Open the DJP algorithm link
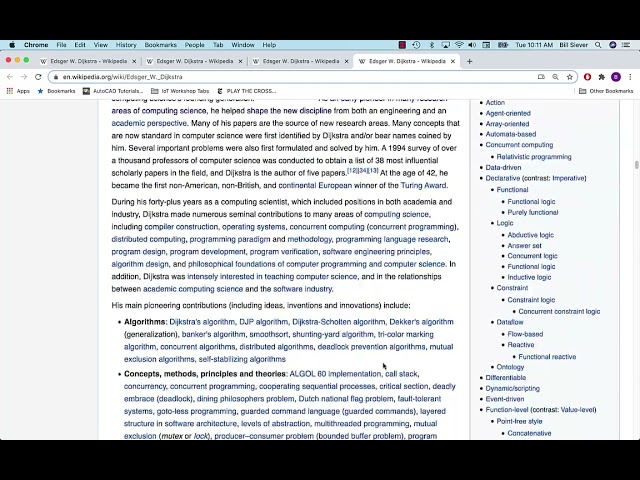 point(263,322)
